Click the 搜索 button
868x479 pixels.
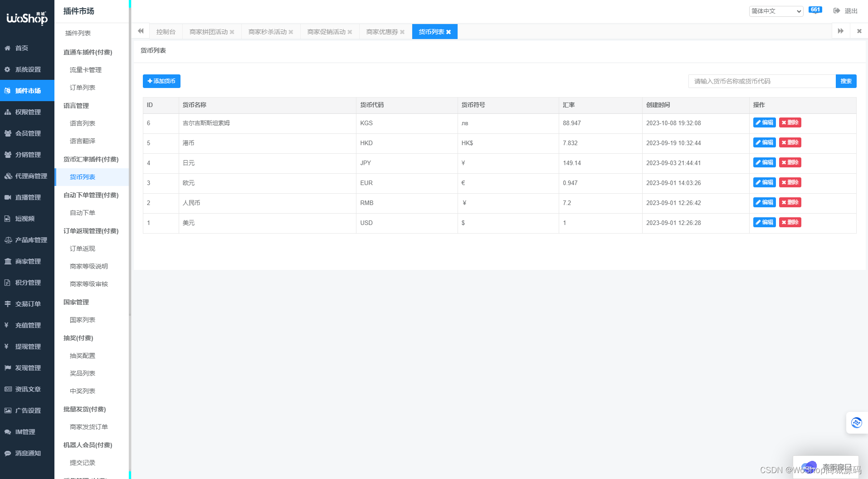(846, 81)
